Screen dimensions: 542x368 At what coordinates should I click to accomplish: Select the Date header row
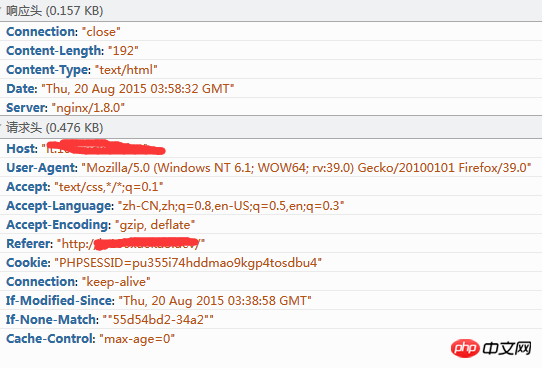point(271,88)
